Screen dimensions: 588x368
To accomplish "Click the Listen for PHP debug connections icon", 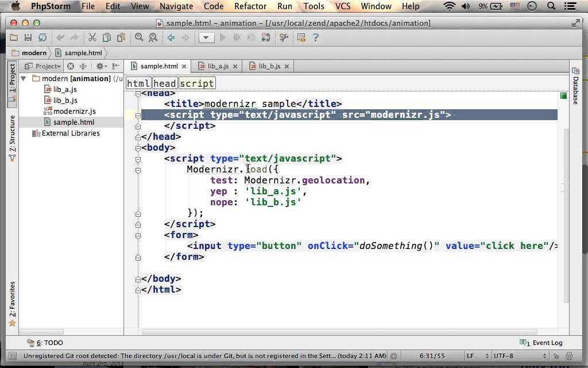I will (266, 37).
